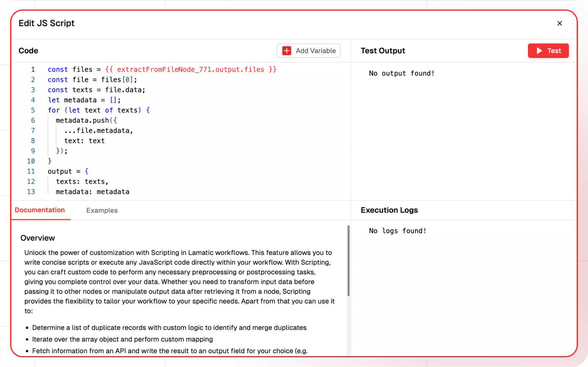Click the Overview paragraph starting 'Unlock the power'
Screen dimensions: 588x367
(x=180, y=282)
